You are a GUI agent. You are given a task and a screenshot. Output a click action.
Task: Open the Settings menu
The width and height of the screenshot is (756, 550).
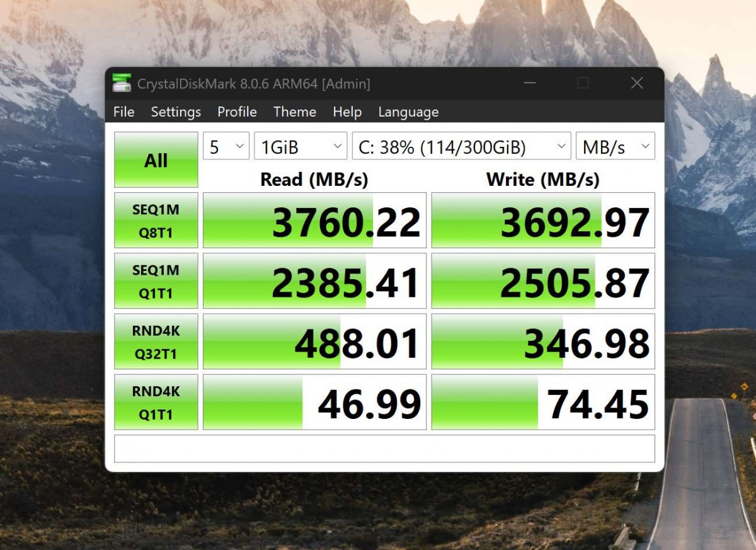[176, 112]
